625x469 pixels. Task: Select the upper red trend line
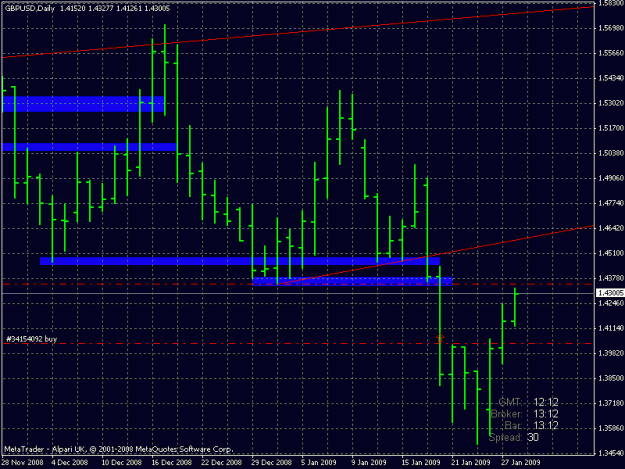pyautogui.click(x=298, y=32)
